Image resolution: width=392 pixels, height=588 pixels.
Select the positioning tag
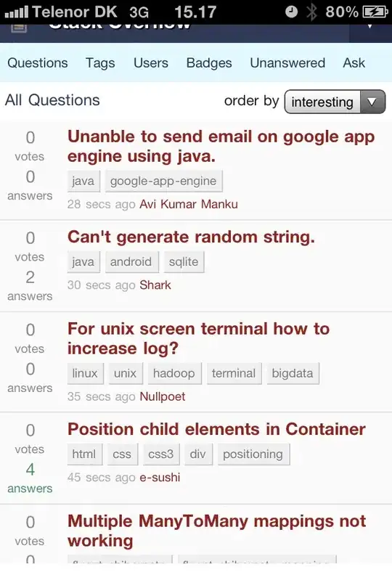(x=253, y=454)
